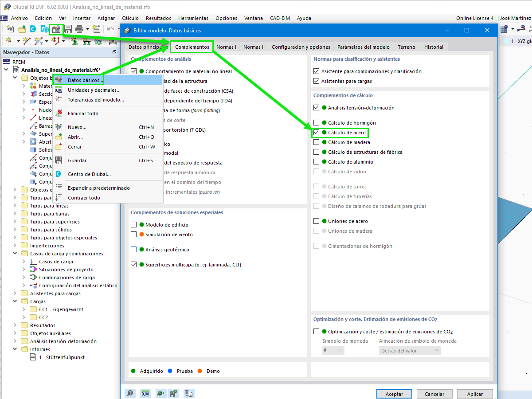Open the Símbolo de moneda dropdown
The width and height of the screenshot is (532, 399).
pos(333,350)
